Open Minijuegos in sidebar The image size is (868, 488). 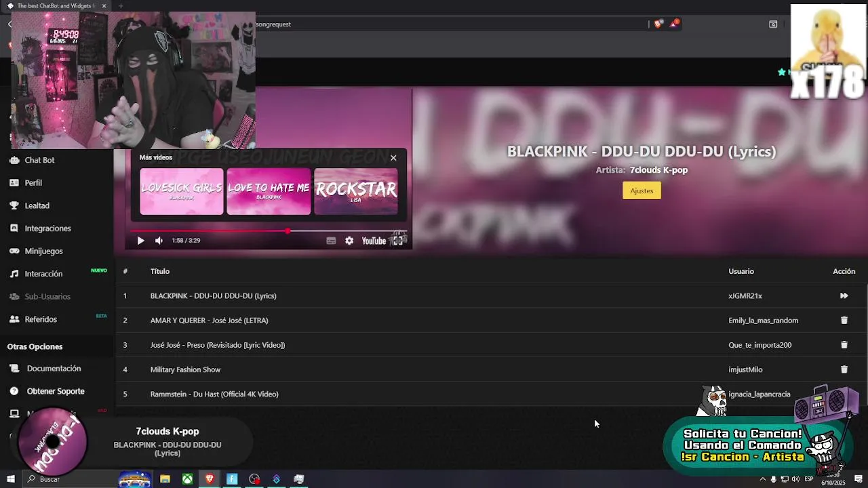[43, 251]
